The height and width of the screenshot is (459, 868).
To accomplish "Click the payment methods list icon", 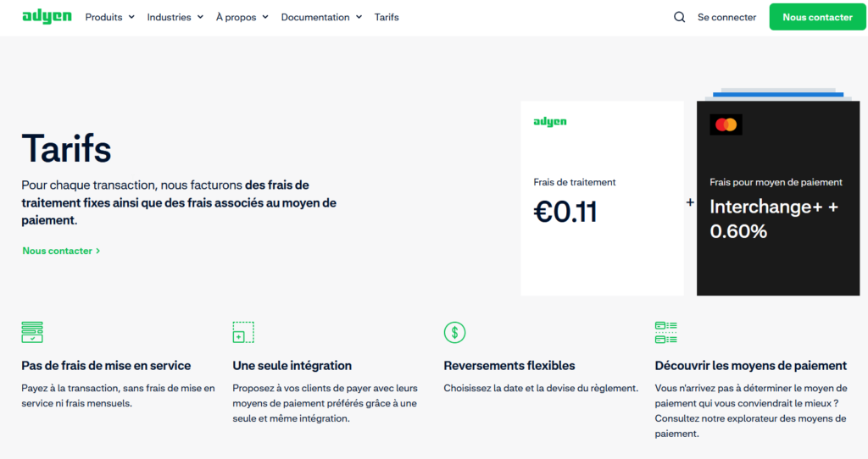I will point(666,332).
